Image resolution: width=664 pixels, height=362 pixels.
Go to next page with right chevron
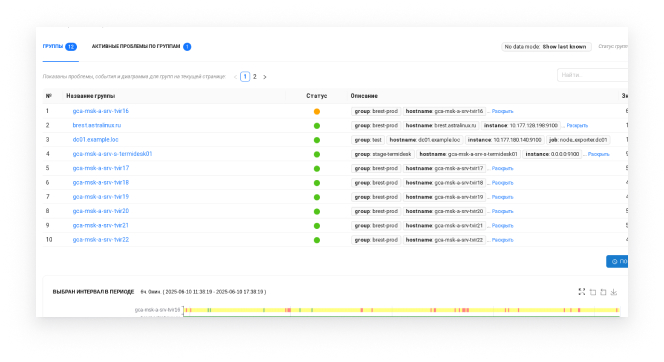265,77
